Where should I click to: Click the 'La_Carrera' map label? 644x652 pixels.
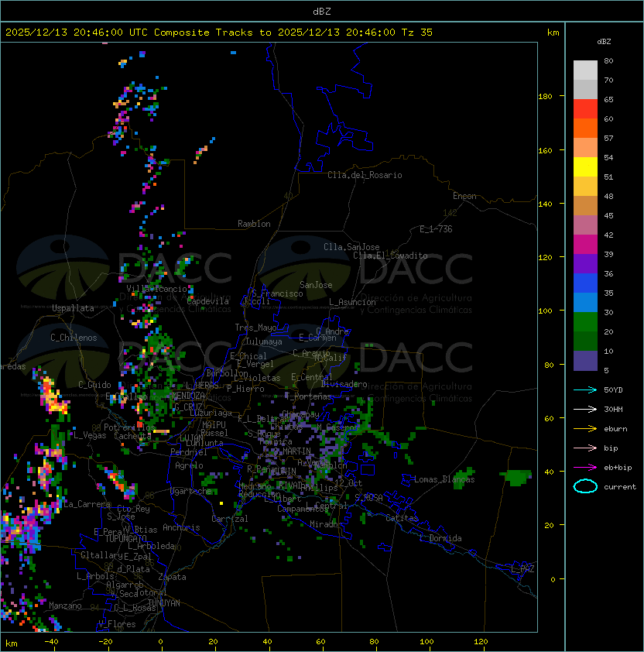tap(87, 504)
